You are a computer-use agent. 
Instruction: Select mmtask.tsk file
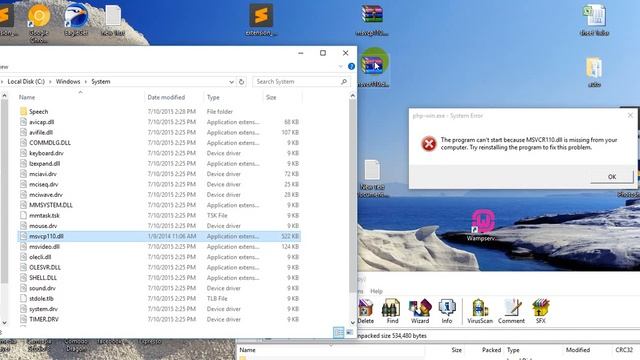coord(44,216)
